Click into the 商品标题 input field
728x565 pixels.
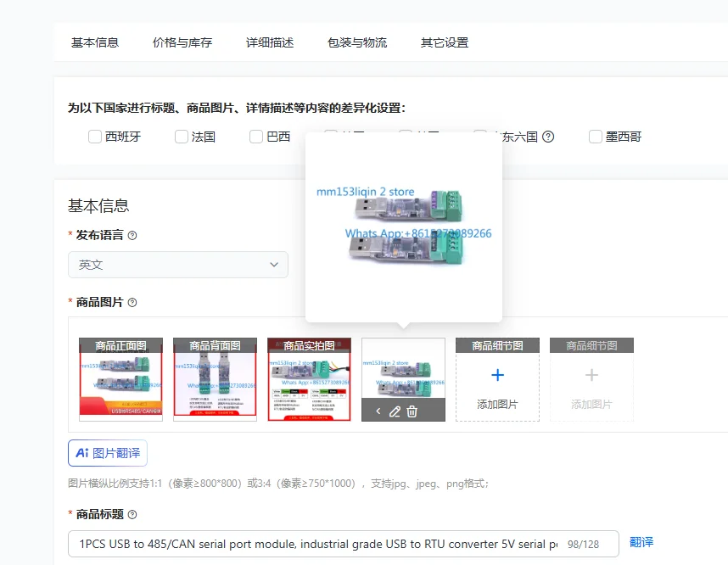tap(344, 544)
